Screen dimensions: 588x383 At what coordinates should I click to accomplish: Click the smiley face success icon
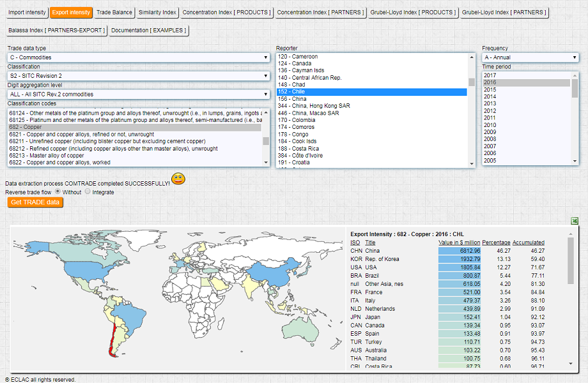point(178,179)
